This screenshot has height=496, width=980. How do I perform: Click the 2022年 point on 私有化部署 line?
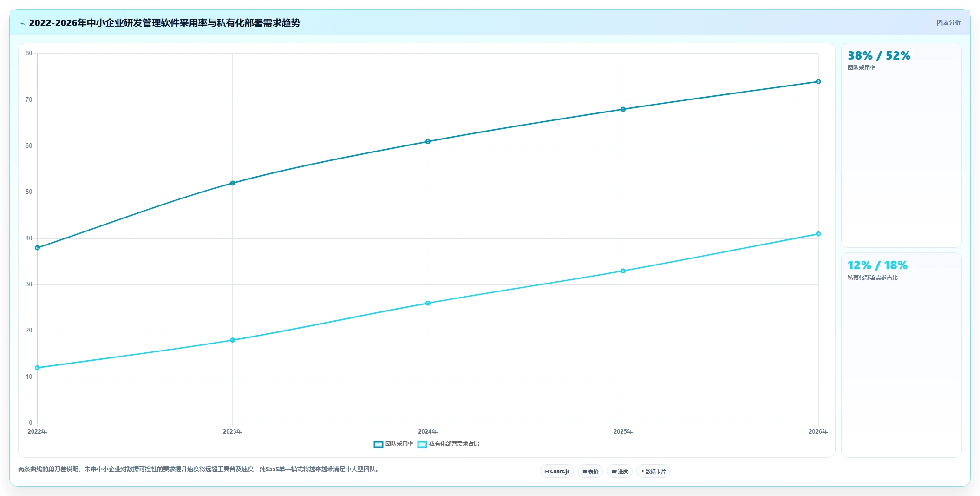click(x=38, y=368)
